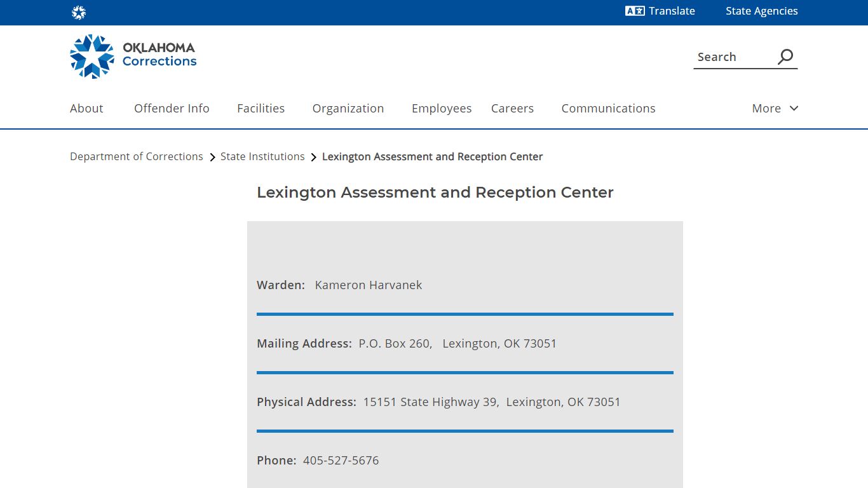Click the small Oklahoma star icon in top bar
The height and width of the screenshot is (488, 868).
(x=79, y=12)
